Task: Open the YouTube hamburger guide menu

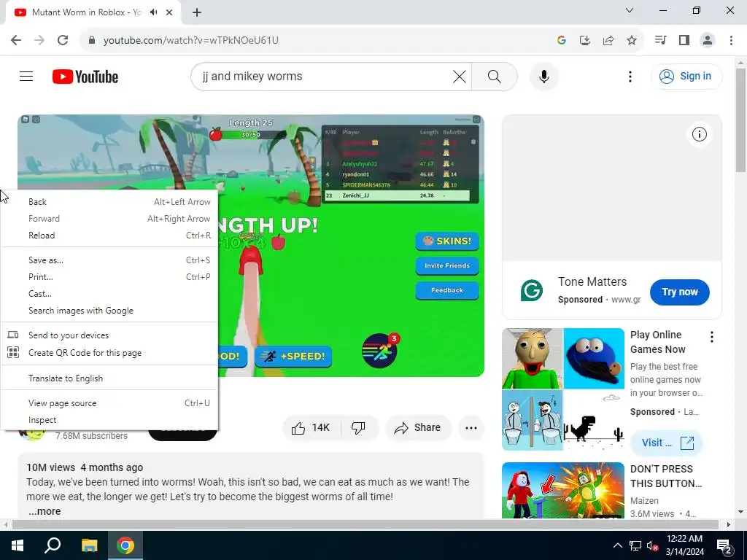Action: point(26,76)
